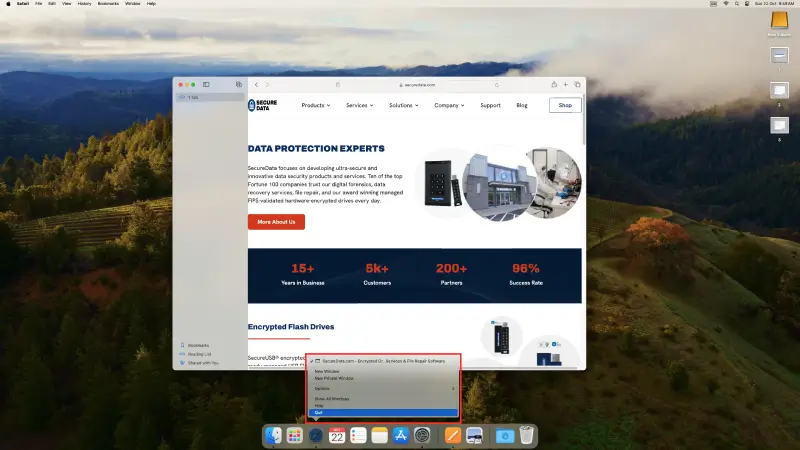Screen dimensions: 800x450
Task: Show the tab overview icon
Action: (578, 85)
